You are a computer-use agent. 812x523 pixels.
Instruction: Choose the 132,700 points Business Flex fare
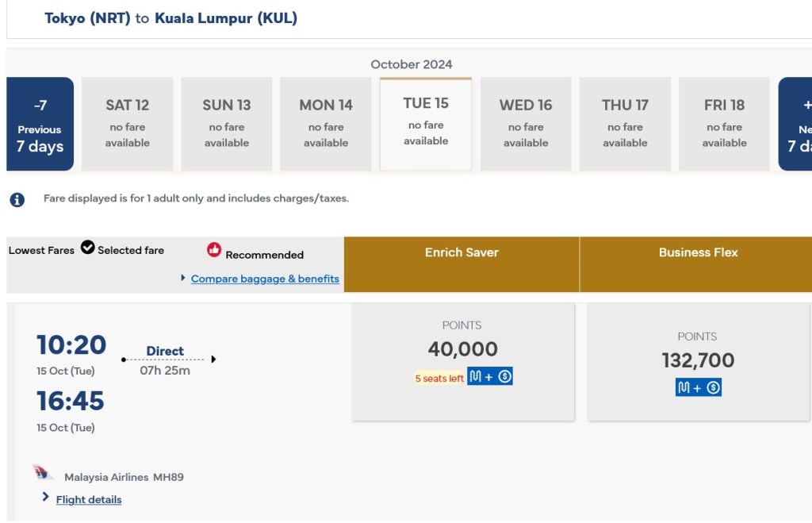tap(698, 362)
